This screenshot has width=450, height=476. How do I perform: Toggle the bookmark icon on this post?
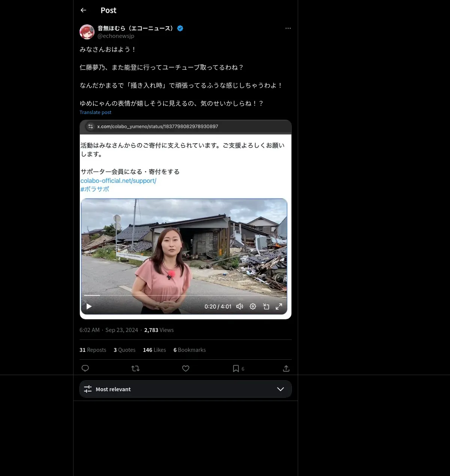pyautogui.click(x=236, y=368)
